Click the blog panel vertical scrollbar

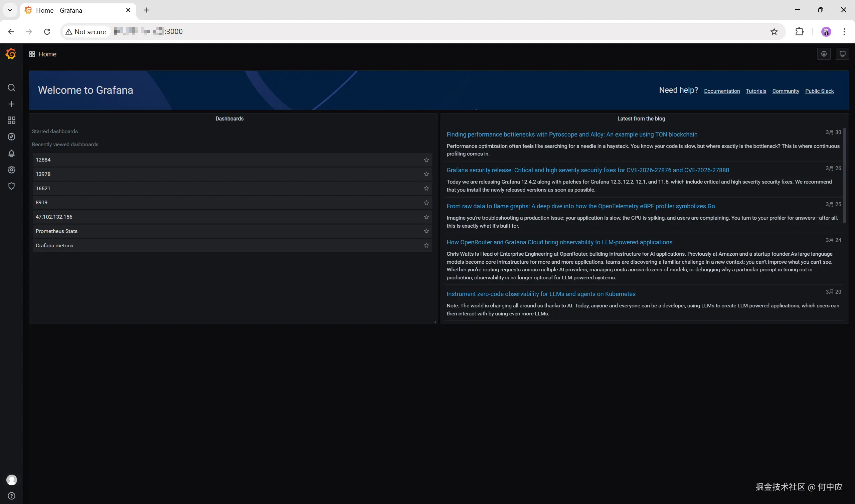844,176
